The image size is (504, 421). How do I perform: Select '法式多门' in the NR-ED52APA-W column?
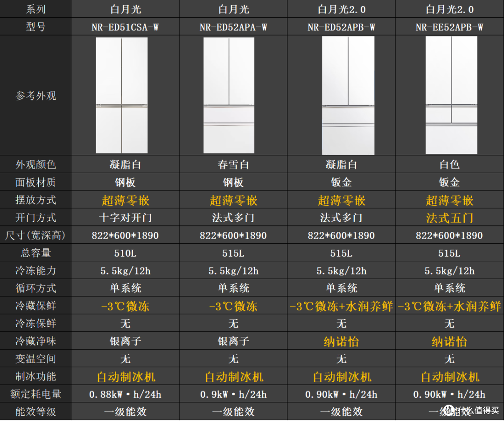(x=233, y=218)
